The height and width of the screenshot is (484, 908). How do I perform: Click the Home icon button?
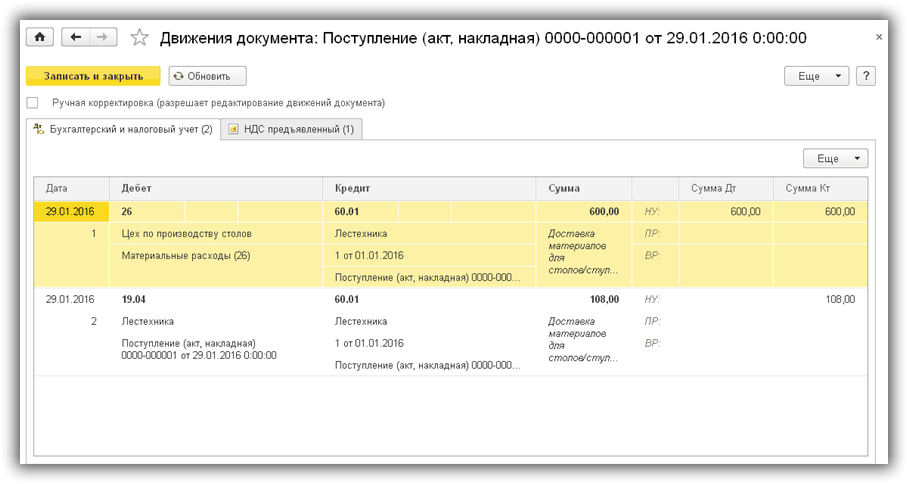40,37
